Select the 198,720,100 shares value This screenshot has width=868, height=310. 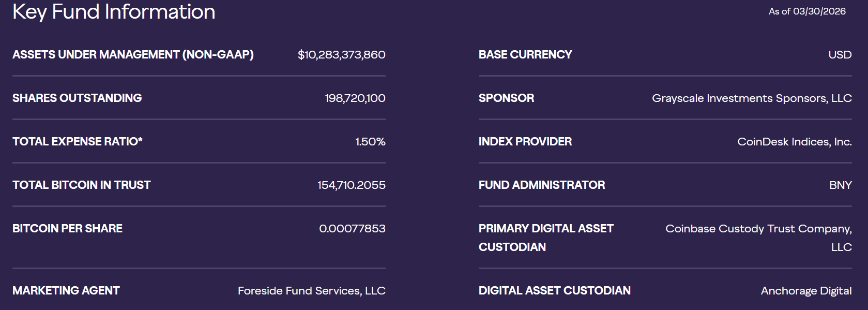coord(355,98)
